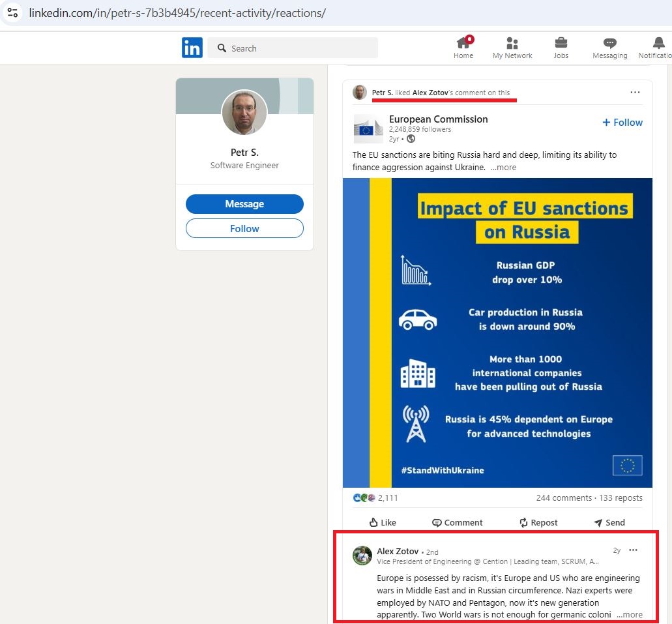
Task: Click the reaction emoji icons cluster
Action: [364, 498]
